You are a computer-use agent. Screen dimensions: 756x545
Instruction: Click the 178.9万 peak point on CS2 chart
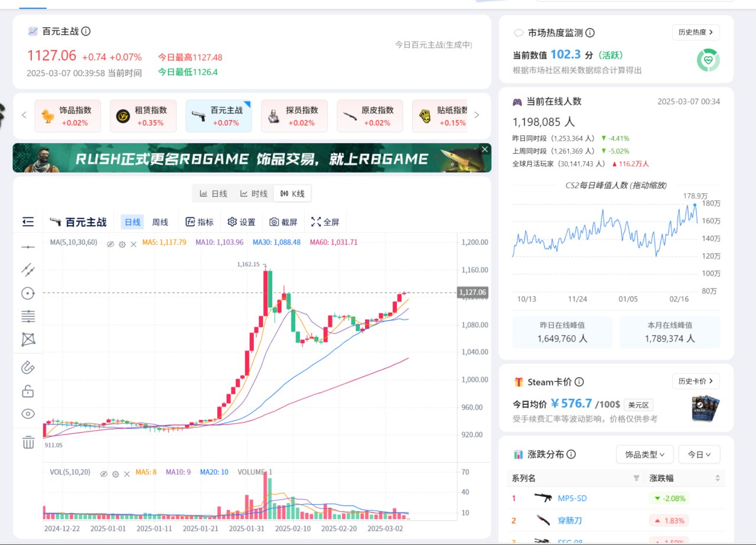click(x=695, y=205)
